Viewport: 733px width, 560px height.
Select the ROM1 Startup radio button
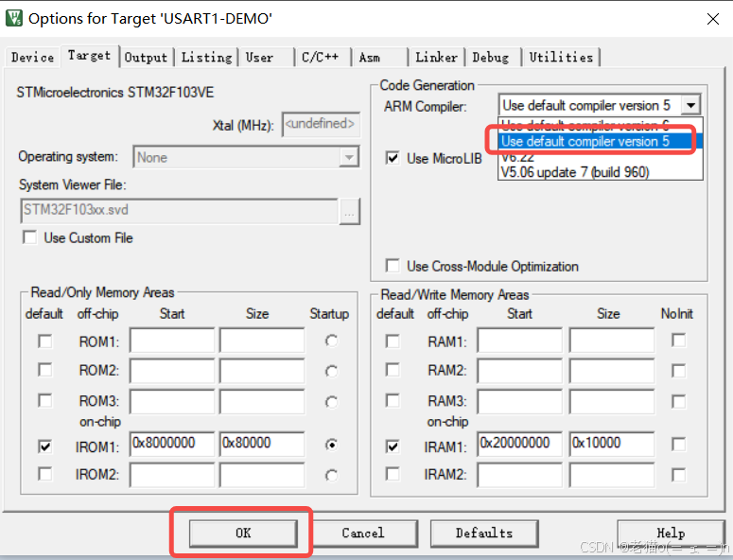pyautogui.click(x=331, y=341)
